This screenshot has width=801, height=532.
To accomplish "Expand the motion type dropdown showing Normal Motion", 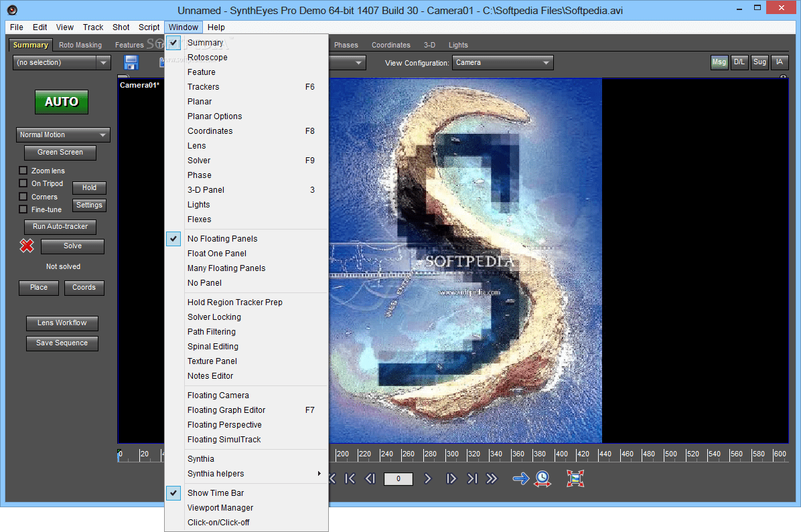I will pos(62,135).
